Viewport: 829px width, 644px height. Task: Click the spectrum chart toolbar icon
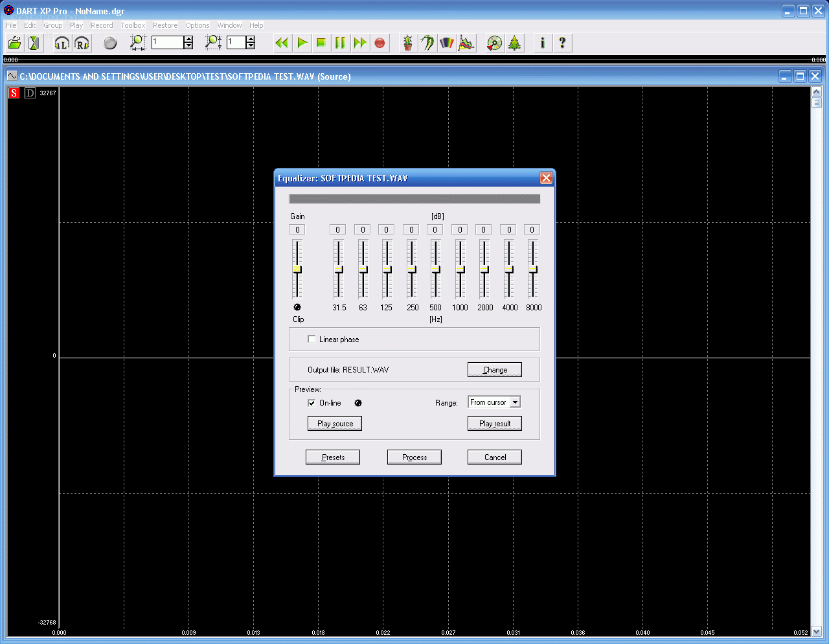tap(466, 43)
